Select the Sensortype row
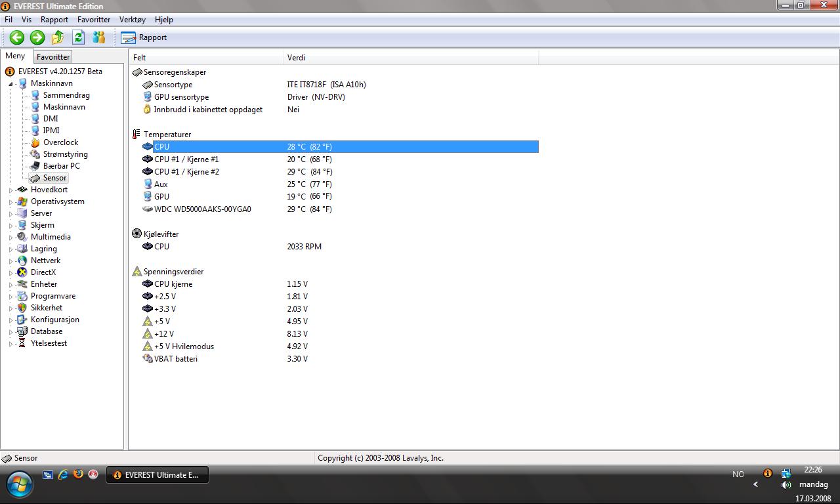The height and width of the screenshot is (504, 840). (334, 85)
